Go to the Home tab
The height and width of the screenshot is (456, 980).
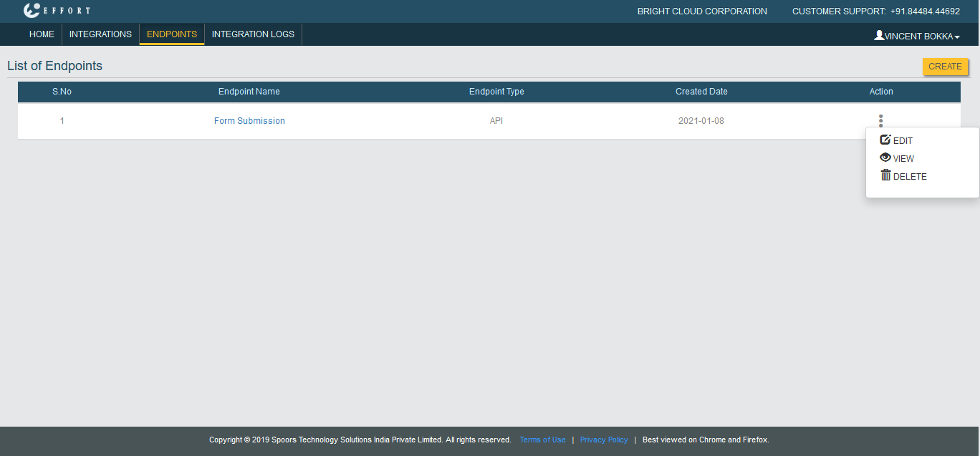42,34
